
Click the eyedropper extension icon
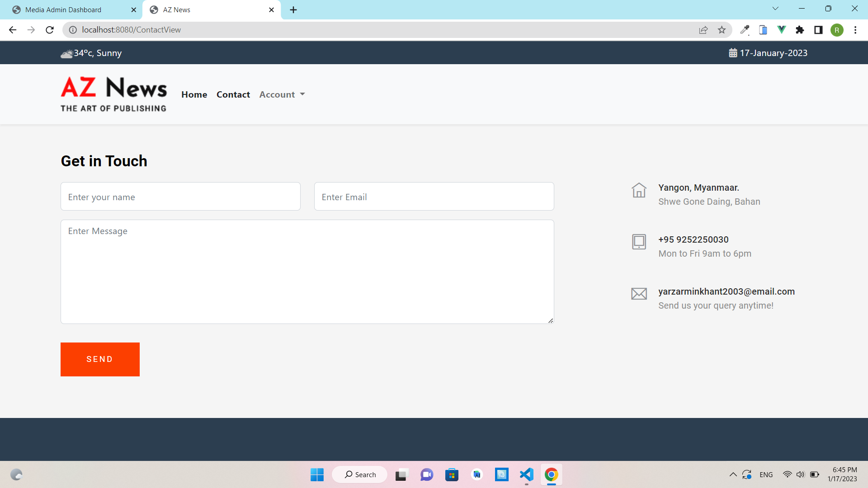[x=745, y=30]
